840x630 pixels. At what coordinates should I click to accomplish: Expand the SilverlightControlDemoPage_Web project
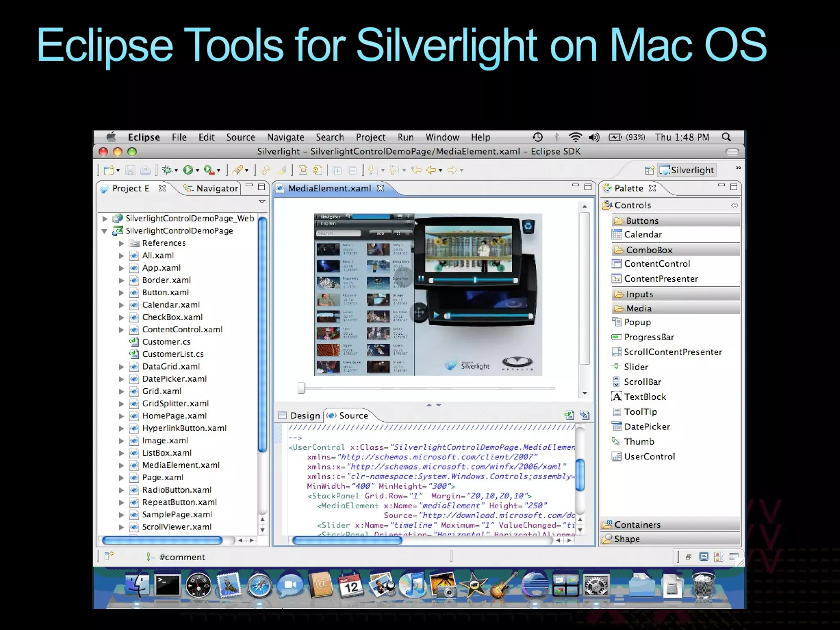point(105,219)
